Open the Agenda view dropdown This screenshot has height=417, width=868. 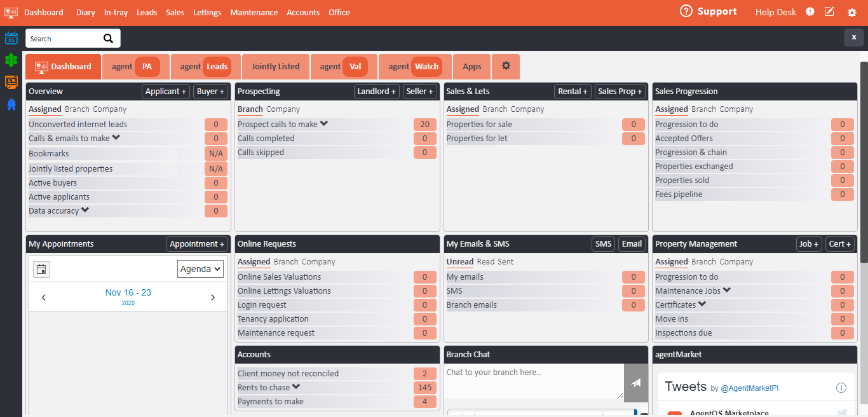click(x=200, y=270)
